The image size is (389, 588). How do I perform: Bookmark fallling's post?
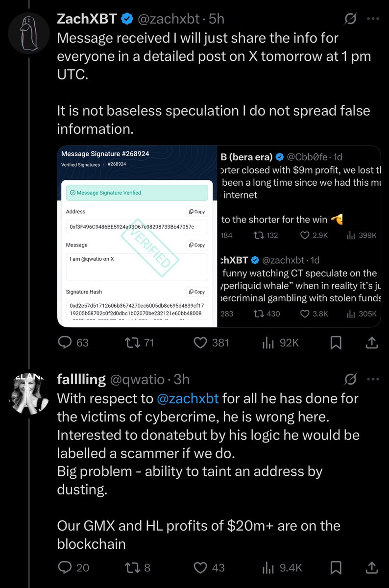point(336,567)
